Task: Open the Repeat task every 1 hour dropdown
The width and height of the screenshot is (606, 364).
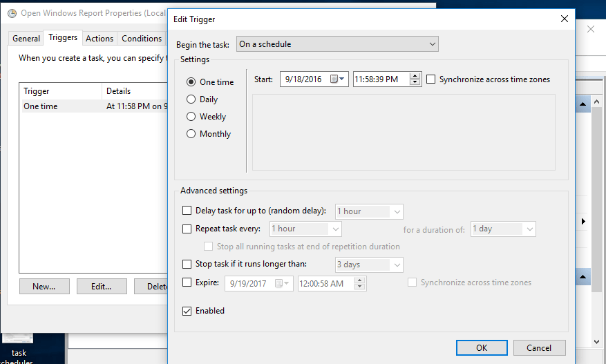Action: (305, 229)
